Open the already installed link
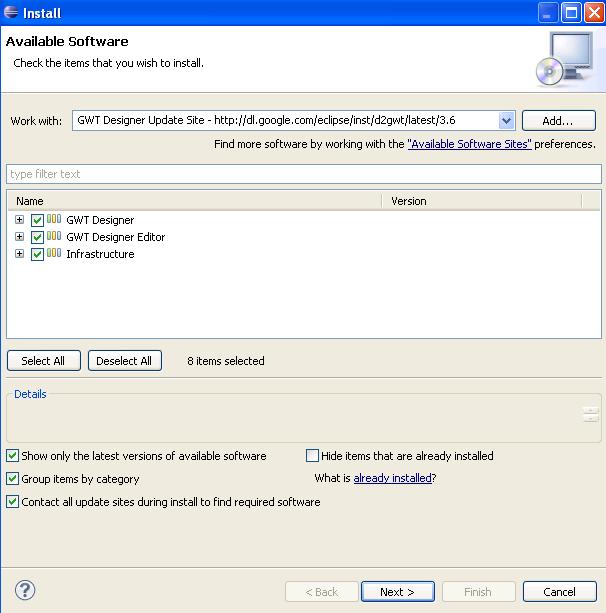 [392, 478]
